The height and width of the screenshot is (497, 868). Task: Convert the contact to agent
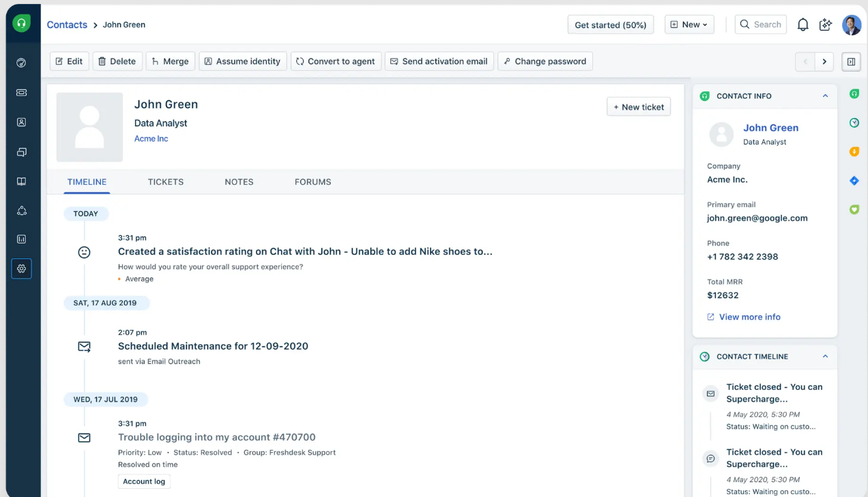[336, 61]
